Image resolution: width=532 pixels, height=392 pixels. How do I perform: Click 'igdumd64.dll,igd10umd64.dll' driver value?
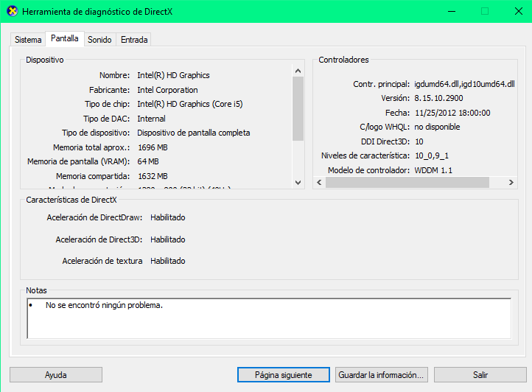click(464, 84)
